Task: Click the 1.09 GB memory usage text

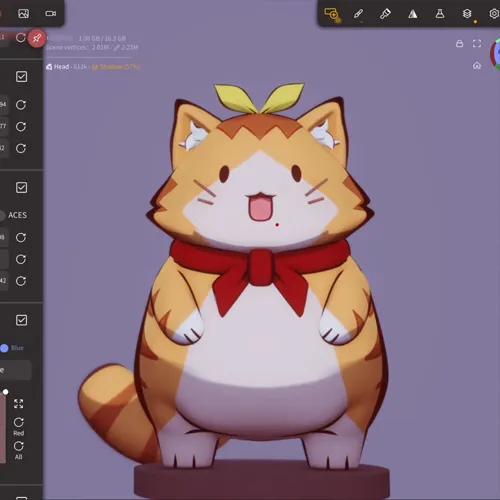Action: (x=102, y=38)
